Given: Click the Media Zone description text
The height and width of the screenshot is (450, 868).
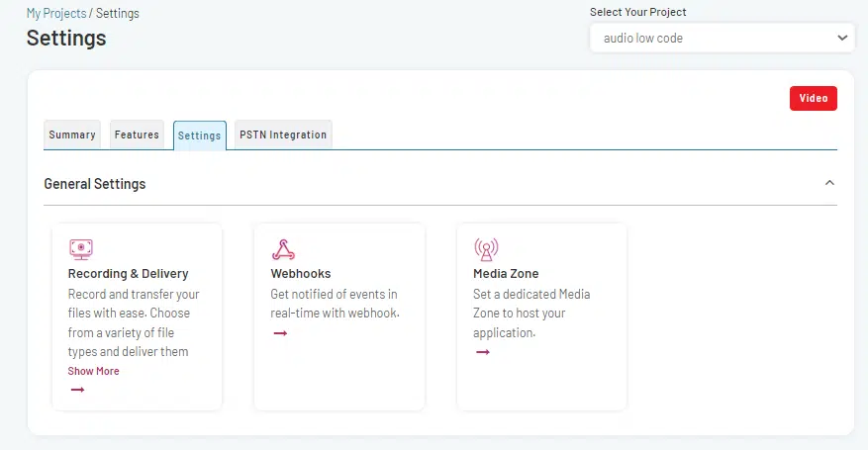Looking at the screenshot, I should [531, 314].
